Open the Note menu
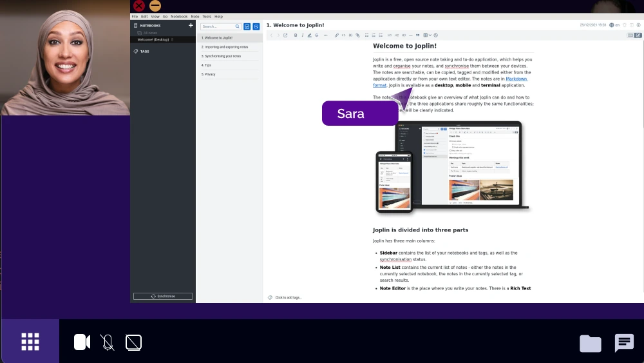Viewport: 644px width, 363px height. pos(195,17)
